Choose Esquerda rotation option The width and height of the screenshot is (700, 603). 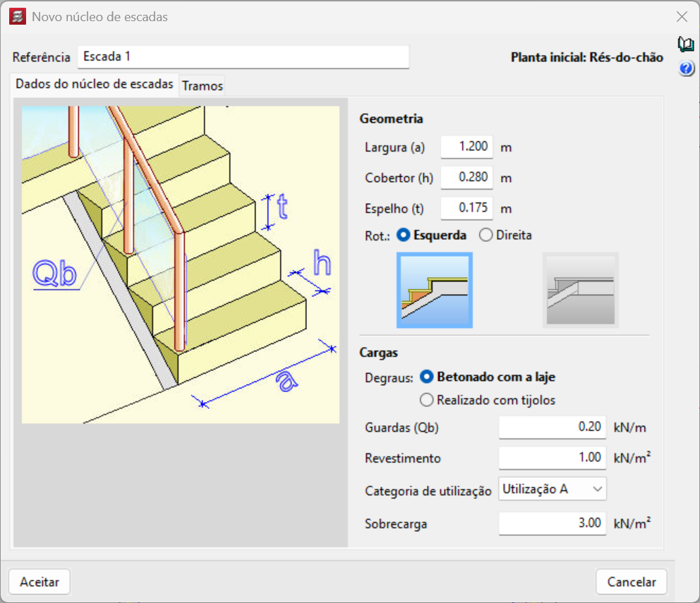pyautogui.click(x=432, y=236)
